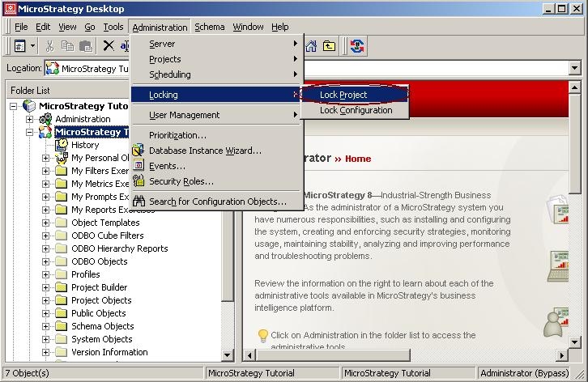Expand the Administration tree node

click(x=29, y=119)
